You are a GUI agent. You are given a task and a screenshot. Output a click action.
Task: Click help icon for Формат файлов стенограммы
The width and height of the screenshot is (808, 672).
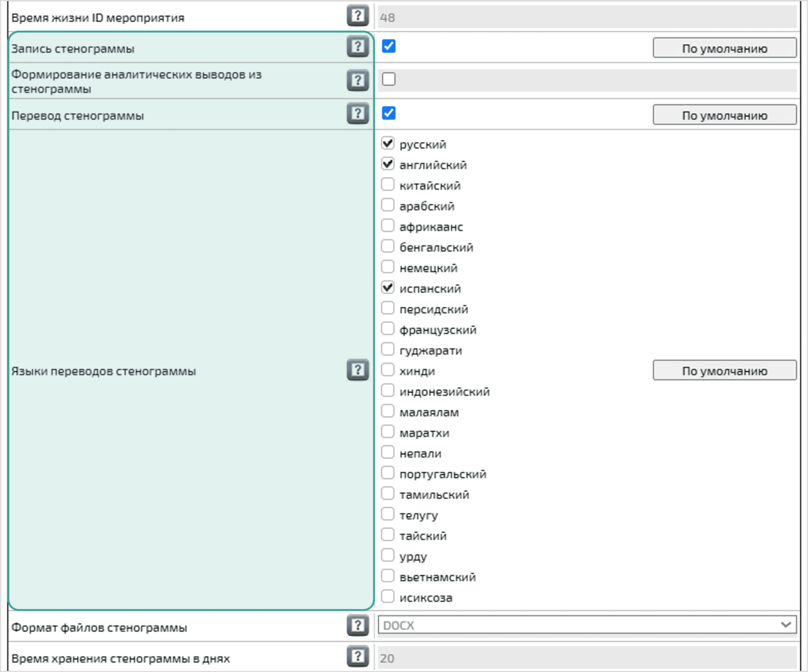[x=358, y=625]
